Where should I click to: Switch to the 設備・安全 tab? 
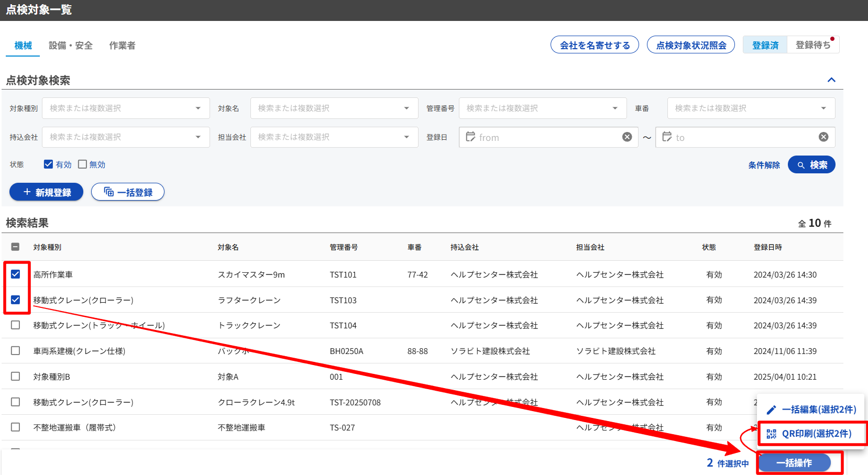(x=71, y=46)
